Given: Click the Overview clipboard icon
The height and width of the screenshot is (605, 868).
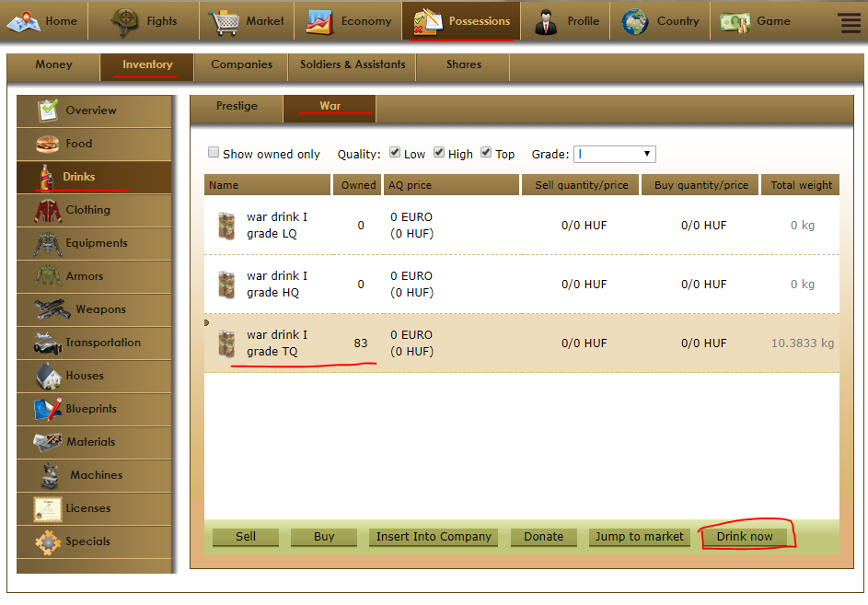Looking at the screenshot, I should (x=48, y=110).
